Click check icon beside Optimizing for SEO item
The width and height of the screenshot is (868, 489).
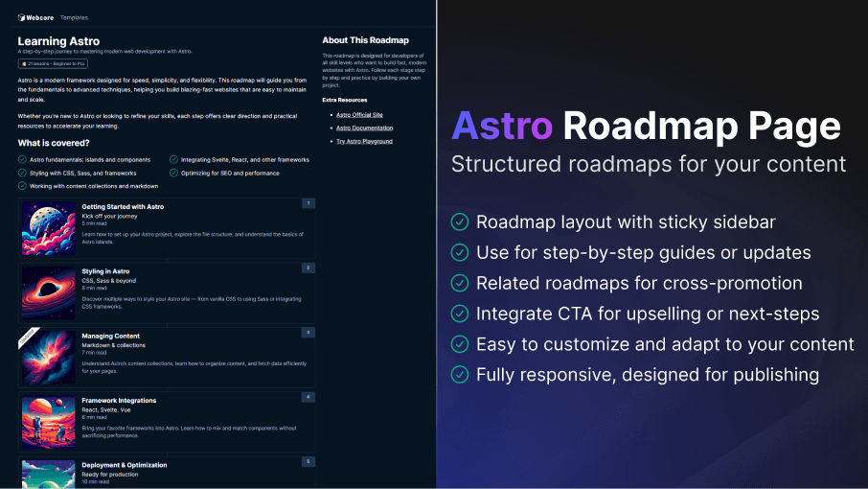pos(172,174)
